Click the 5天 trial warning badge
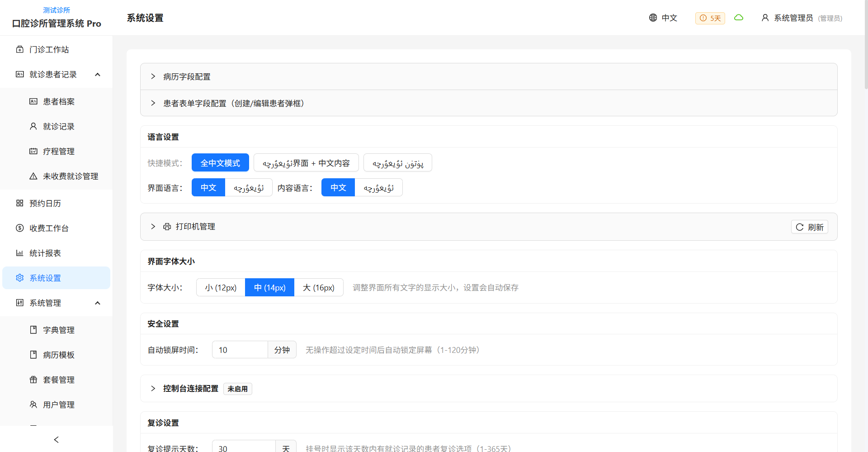Image resolution: width=868 pixels, height=452 pixels. (x=710, y=18)
